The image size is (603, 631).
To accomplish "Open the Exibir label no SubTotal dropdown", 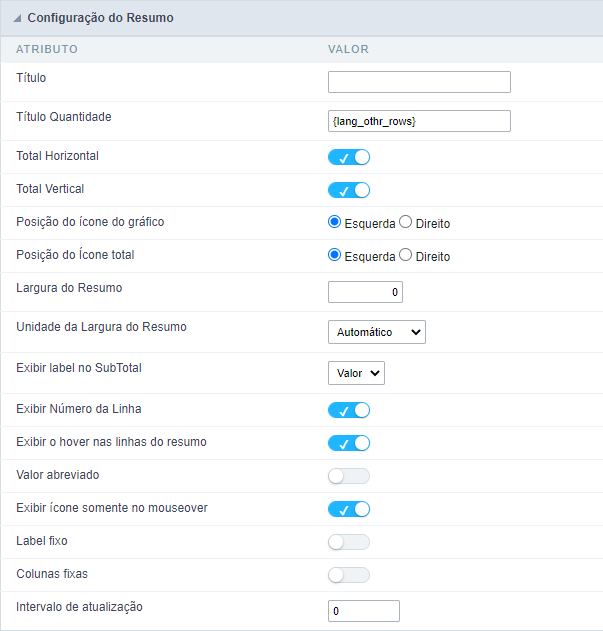I will 356,373.
